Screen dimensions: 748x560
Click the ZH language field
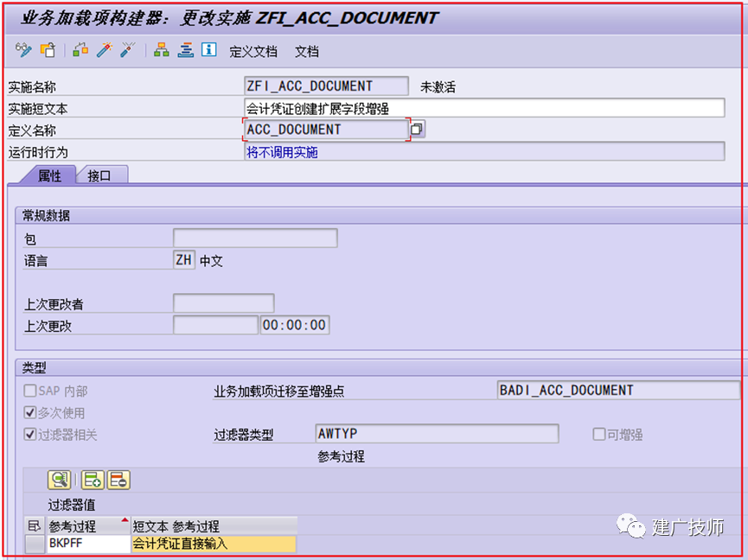coord(184,260)
